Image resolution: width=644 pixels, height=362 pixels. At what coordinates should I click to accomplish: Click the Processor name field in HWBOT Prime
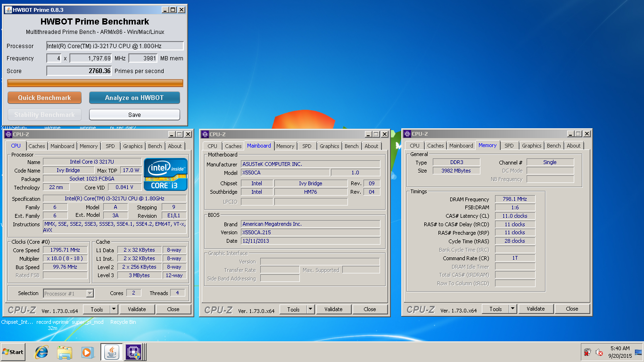point(115,46)
